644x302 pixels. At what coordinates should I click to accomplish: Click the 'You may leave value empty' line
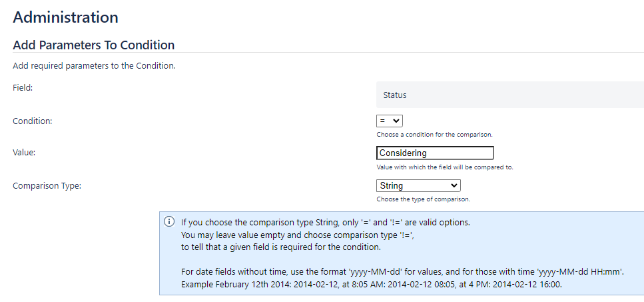coord(297,235)
